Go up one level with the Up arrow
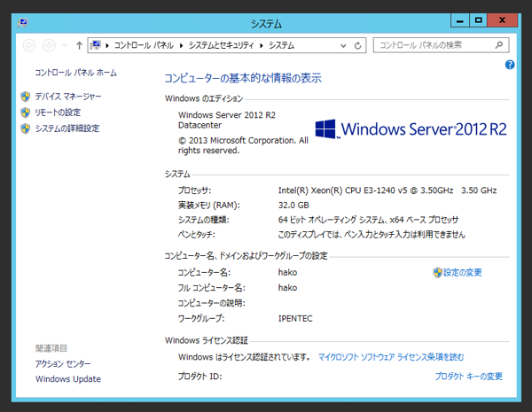This screenshot has height=412, width=532. (79, 45)
